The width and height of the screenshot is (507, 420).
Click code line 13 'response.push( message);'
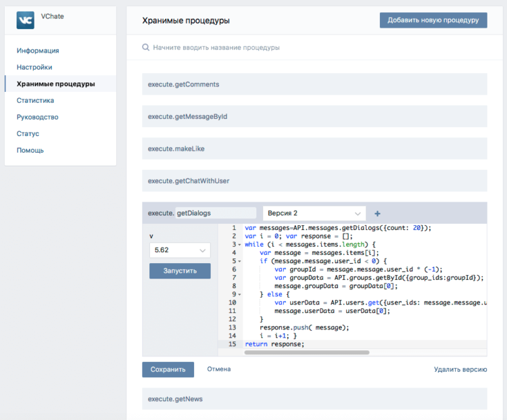pyautogui.click(x=304, y=328)
